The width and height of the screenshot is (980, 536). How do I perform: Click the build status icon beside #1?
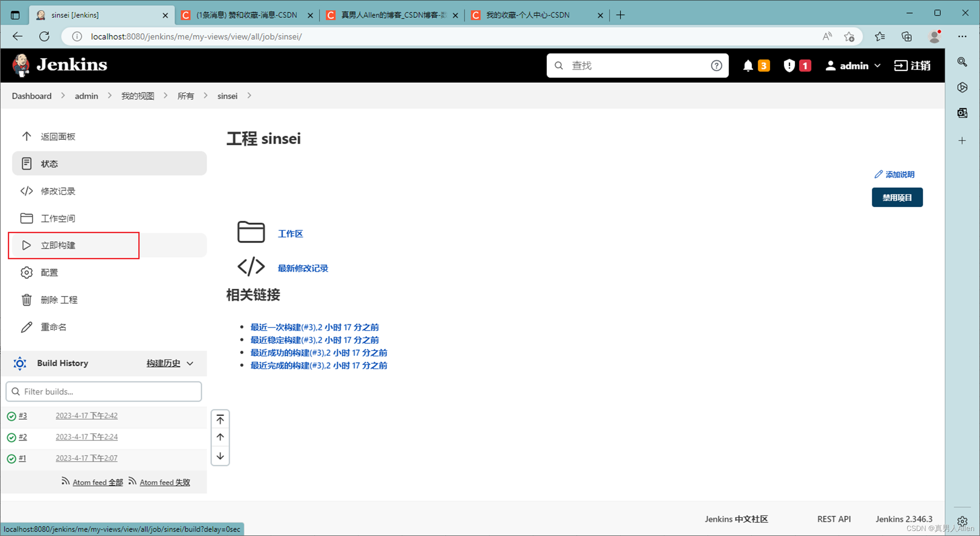click(x=11, y=458)
